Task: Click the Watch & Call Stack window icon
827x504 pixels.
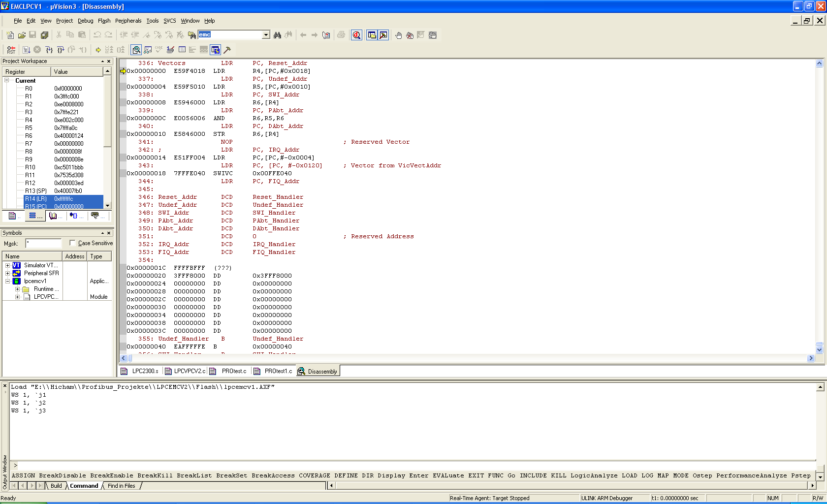Action: [x=148, y=50]
